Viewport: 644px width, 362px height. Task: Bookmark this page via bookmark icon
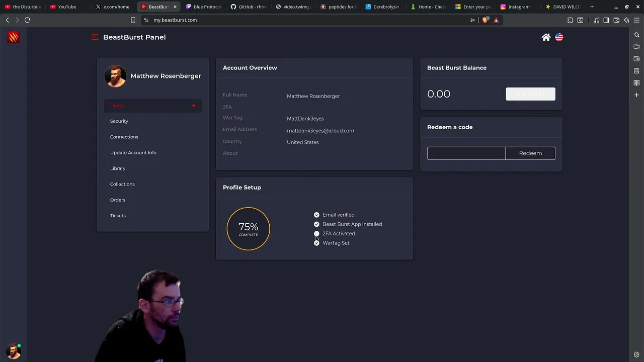point(133,20)
